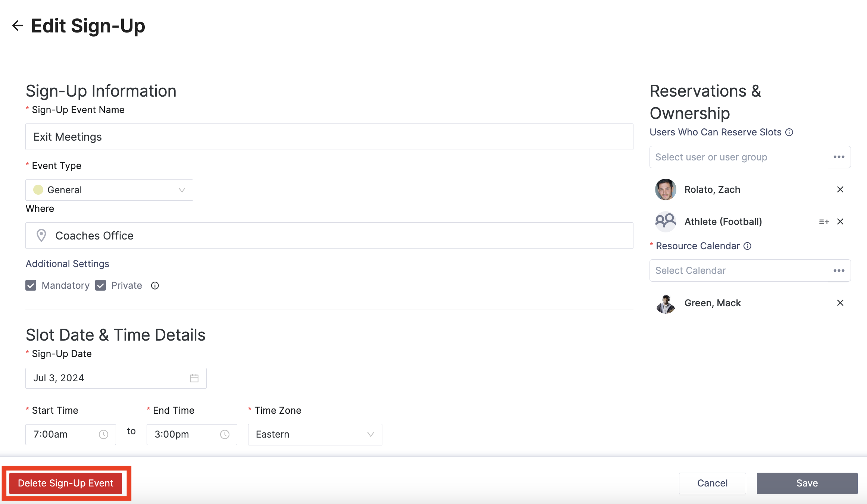Image resolution: width=867 pixels, height=504 pixels.
Task: Click clock icon in Start Time field
Action: [103, 435]
